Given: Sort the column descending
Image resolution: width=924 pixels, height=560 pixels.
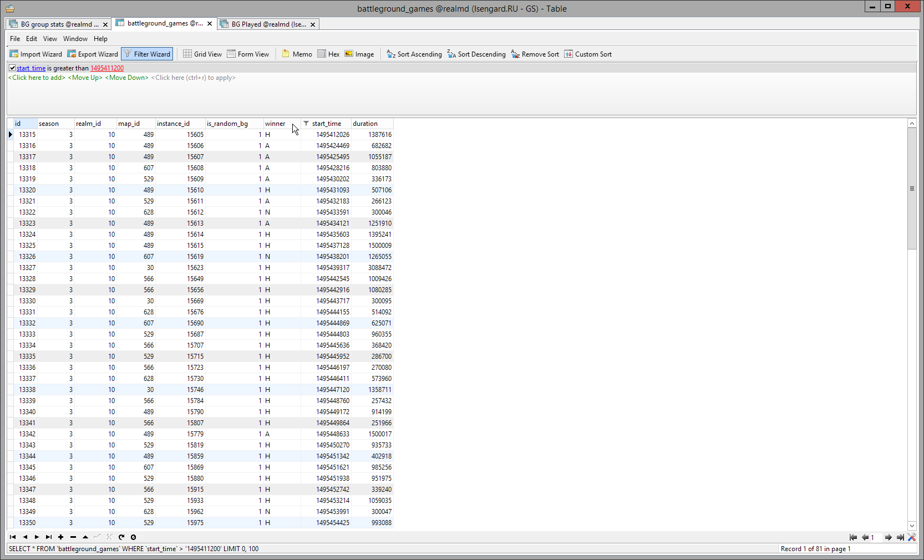Looking at the screenshot, I should 476,54.
